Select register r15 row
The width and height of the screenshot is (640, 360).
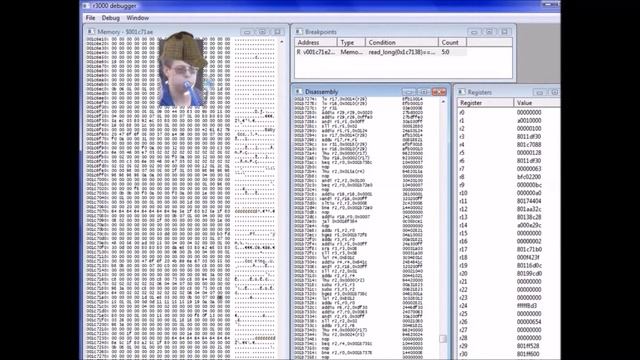coord(508,233)
